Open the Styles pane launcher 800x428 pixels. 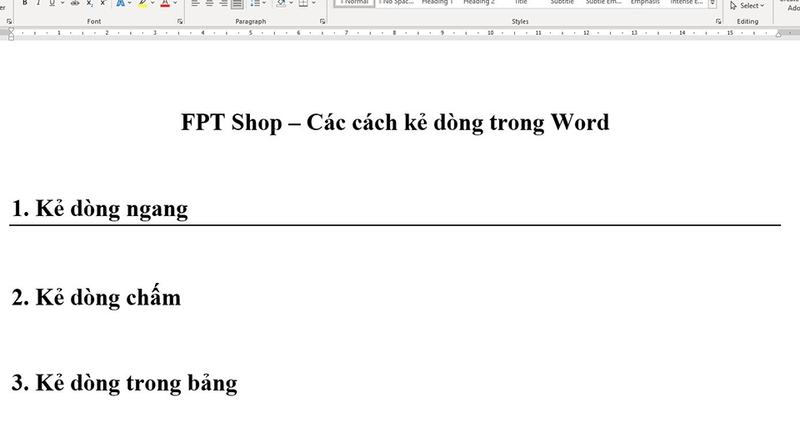click(x=718, y=21)
